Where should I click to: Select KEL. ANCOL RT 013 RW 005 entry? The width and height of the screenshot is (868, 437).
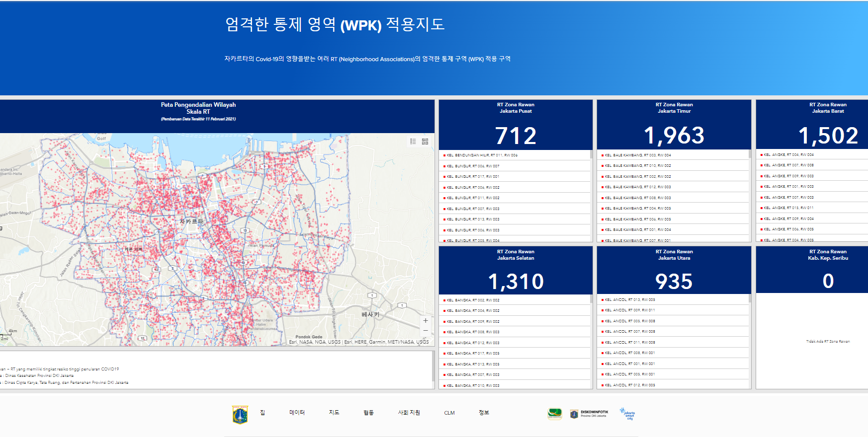629,300
